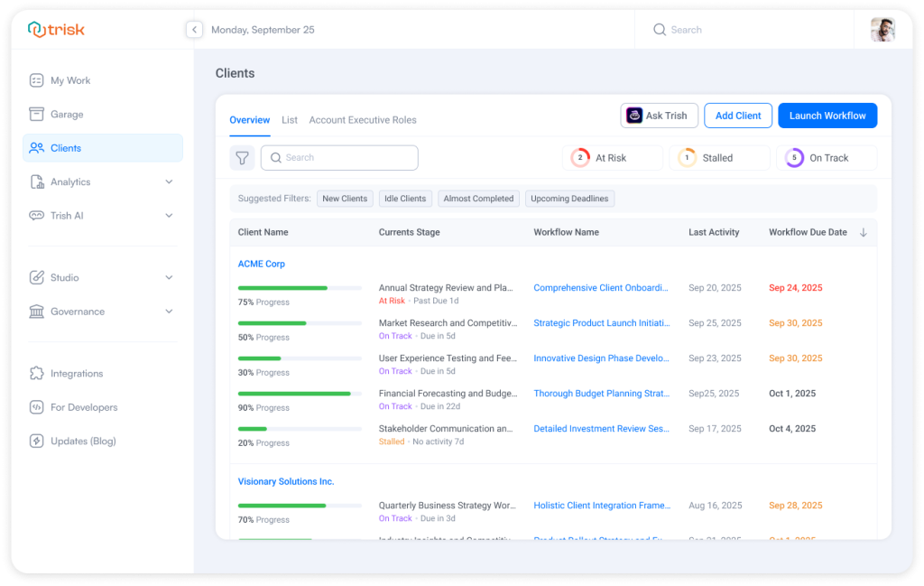The height and width of the screenshot is (586, 924).
Task: Expand the Analytics sidebar menu
Action: coord(168,181)
